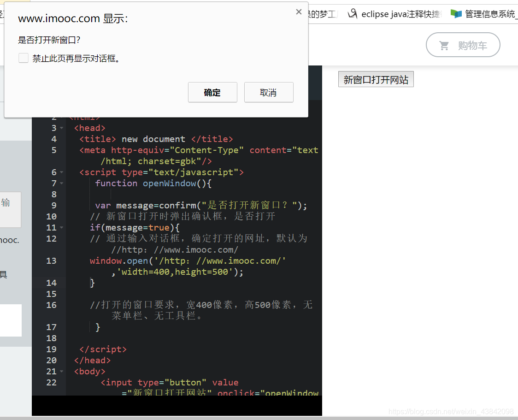Viewport: 518px width, 420px height.
Task: Click the 新窗口打开网站 button
Action: tap(376, 79)
